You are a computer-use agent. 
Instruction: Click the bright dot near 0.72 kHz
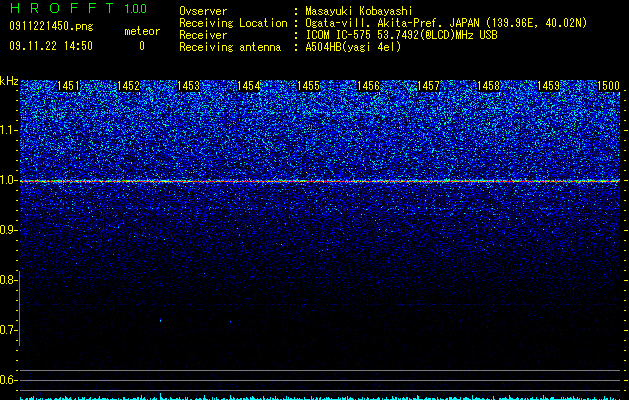pyautogui.click(x=160, y=320)
